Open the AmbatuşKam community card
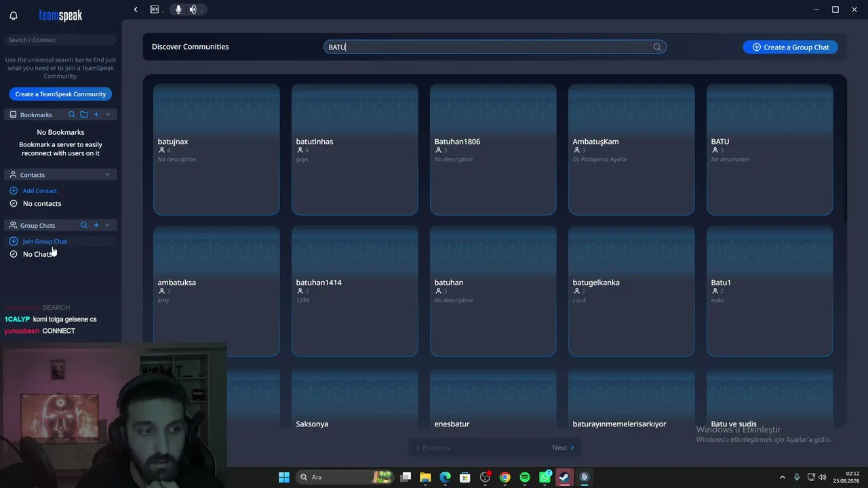The width and height of the screenshot is (868, 488). 631,149
